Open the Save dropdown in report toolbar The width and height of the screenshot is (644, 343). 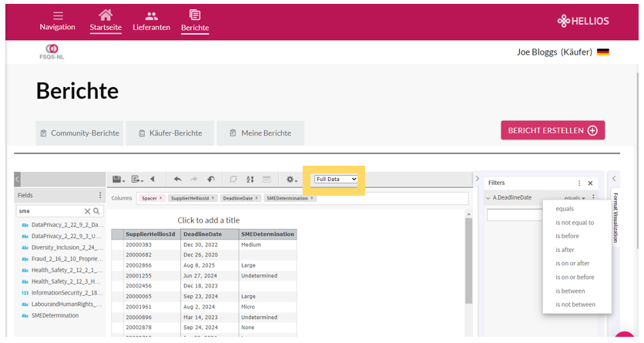119,179
